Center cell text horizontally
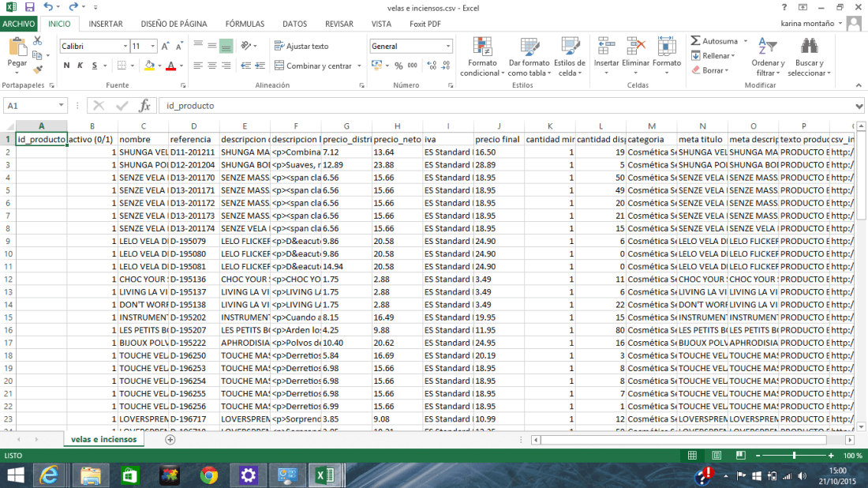Image resolution: width=868 pixels, height=488 pixels. 212,66
